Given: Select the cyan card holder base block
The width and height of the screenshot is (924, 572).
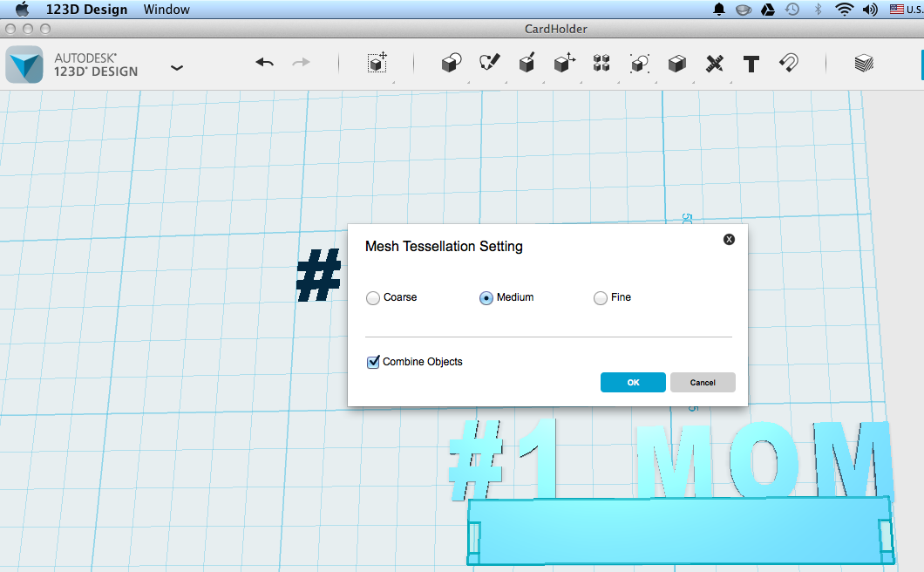Looking at the screenshot, I should pyautogui.click(x=681, y=531).
